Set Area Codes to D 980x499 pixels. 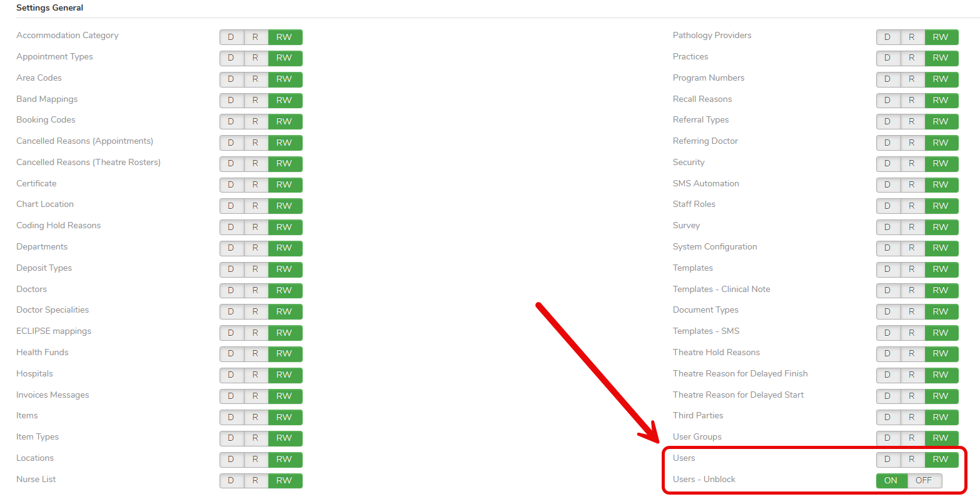click(x=231, y=79)
